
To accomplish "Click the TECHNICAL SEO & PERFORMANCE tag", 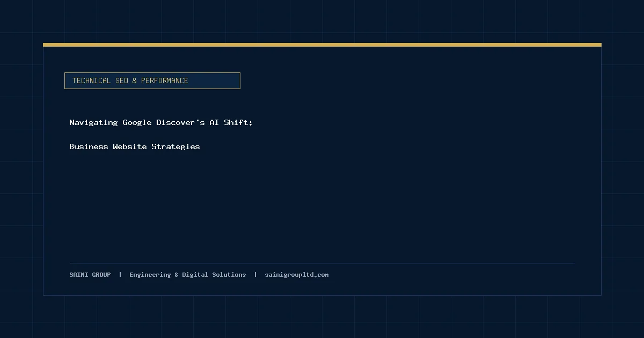I will [x=152, y=81].
